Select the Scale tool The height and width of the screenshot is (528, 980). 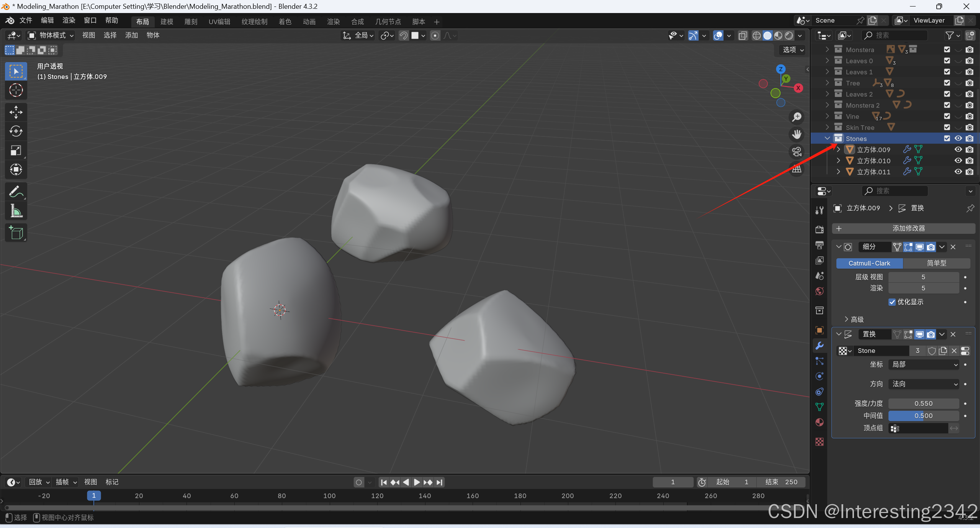[16, 150]
